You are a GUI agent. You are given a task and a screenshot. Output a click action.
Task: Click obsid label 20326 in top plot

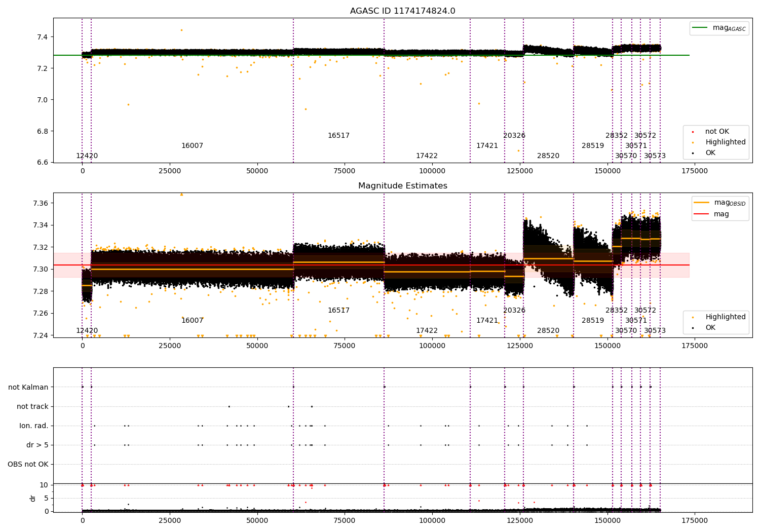pos(514,136)
